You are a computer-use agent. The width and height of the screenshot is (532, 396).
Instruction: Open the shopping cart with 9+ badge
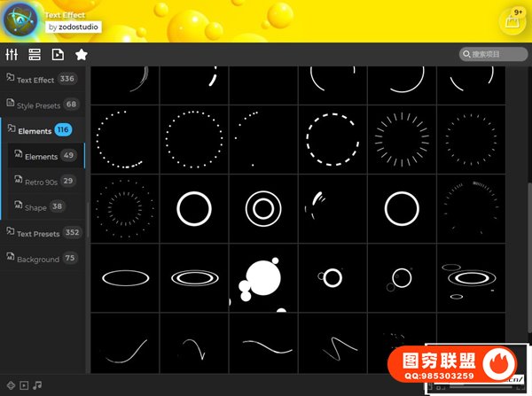point(513,21)
